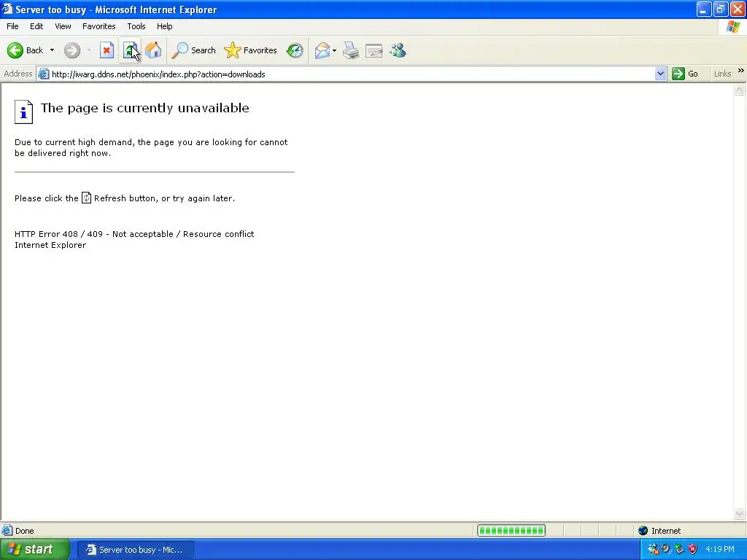
Task: Click the Internet zone globe icon
Action: [643, 531]
